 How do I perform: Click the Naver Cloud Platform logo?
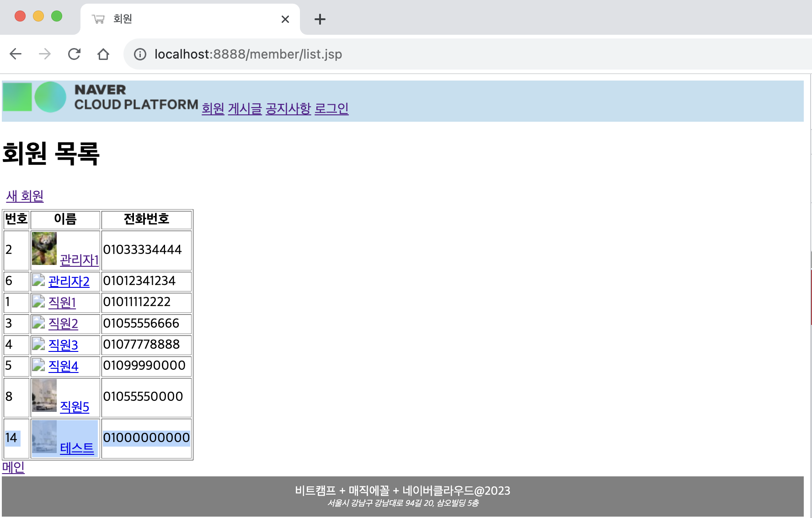tap(101, 97)
